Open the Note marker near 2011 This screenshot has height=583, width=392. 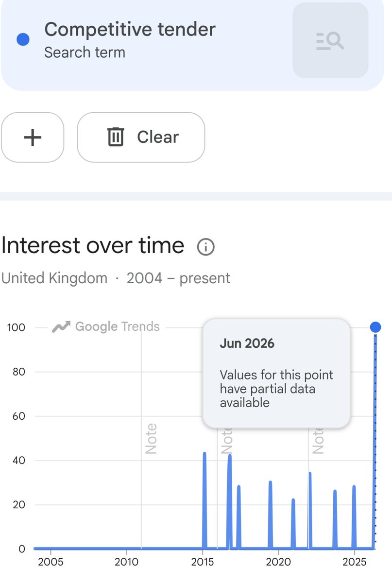click(151, 439)
